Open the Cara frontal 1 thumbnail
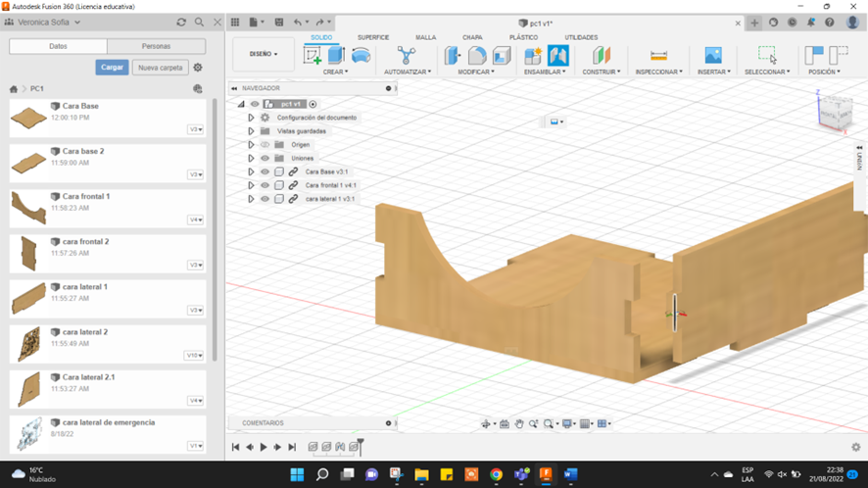 click(28, 208)
